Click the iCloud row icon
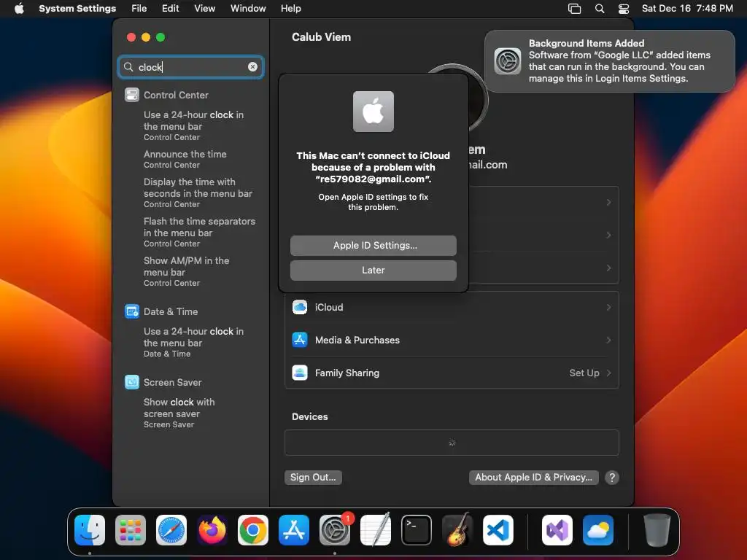Screen dimensions: 747x560 pyautogui.click(x=300, y=307)
